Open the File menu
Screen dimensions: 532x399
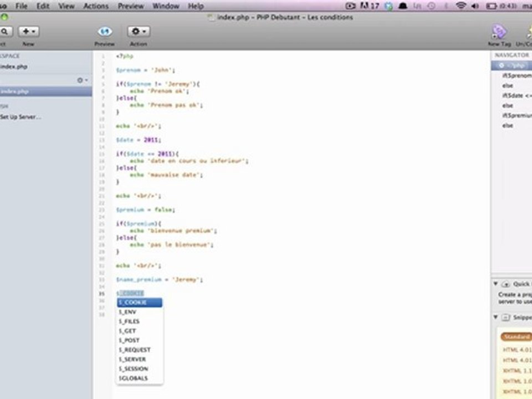[22, 6]
